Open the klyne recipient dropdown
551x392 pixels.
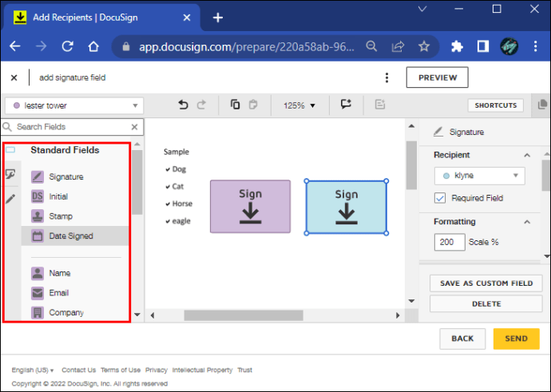(480, 176)
